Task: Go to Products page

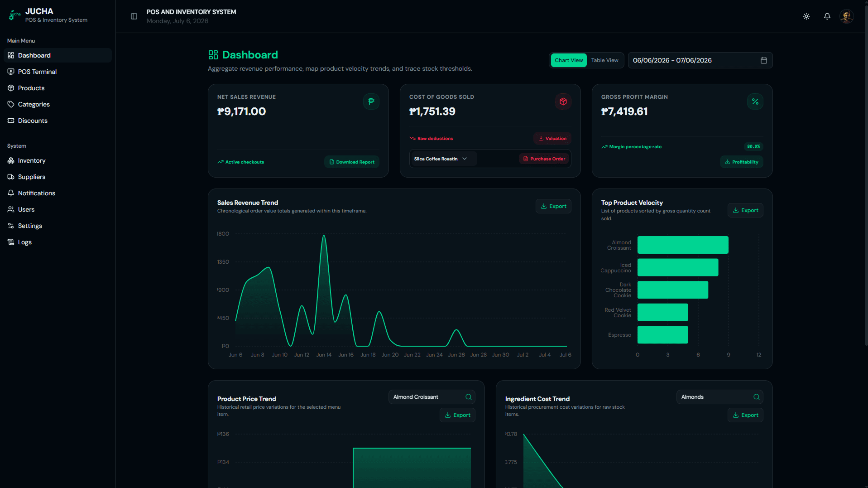Action: point(58,88)
